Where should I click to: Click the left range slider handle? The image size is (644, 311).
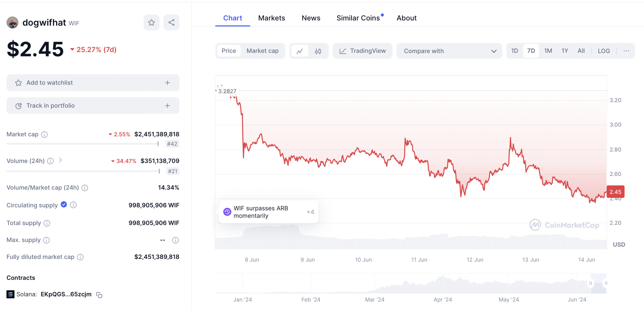[x=590, y=283]
